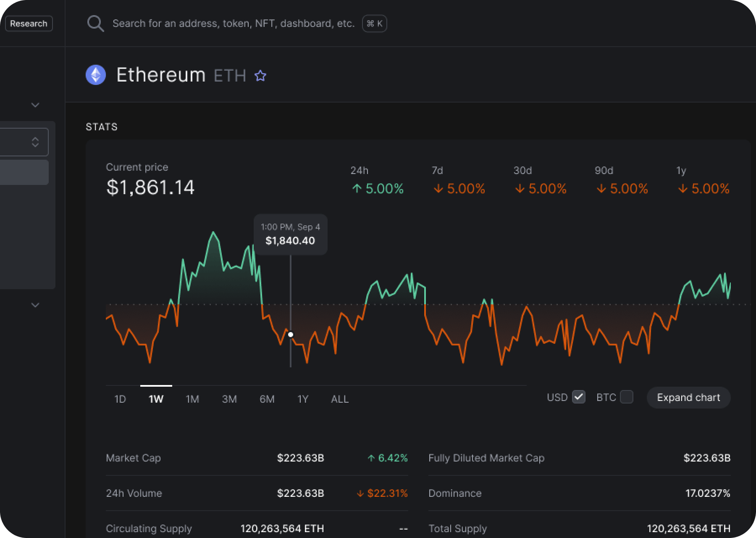Click the down arrow beside 7d change
Screen dimensions: 756x538
click(x=438, y=190)
